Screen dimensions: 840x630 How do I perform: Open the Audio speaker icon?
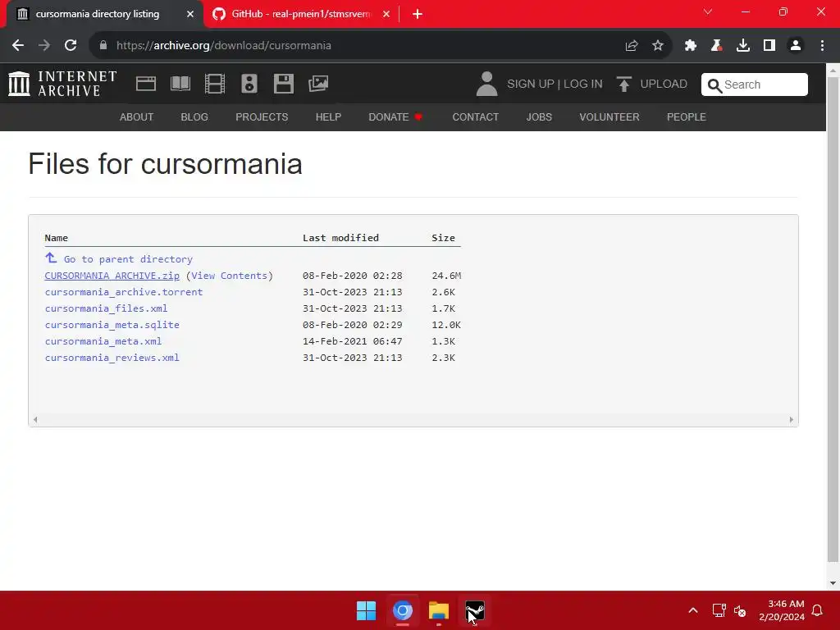point(249,84)
